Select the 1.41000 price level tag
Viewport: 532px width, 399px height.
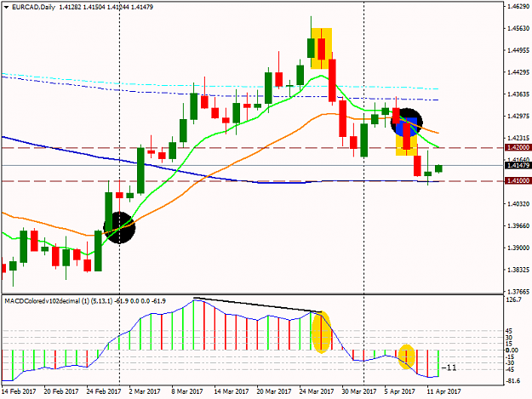(x=518, y=180)
